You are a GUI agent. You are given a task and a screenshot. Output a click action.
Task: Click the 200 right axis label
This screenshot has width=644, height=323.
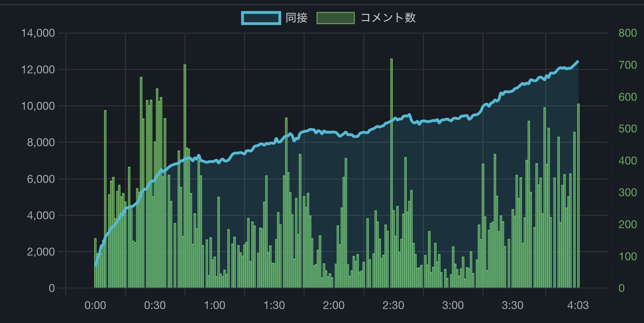(628, 224)
